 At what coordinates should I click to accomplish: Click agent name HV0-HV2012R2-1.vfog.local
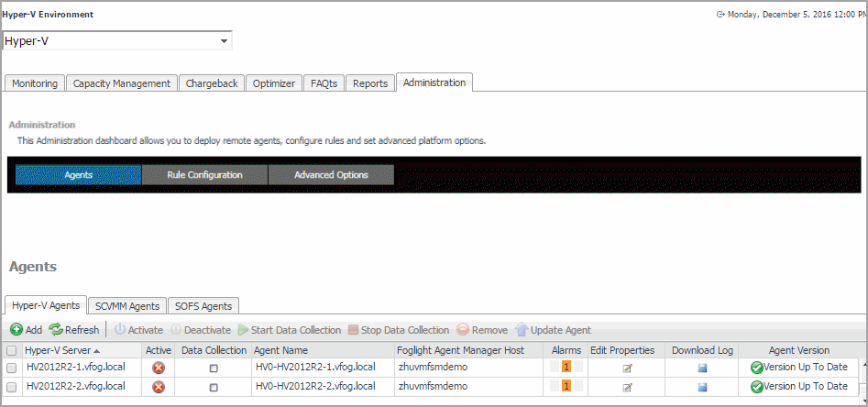(315, 367)
